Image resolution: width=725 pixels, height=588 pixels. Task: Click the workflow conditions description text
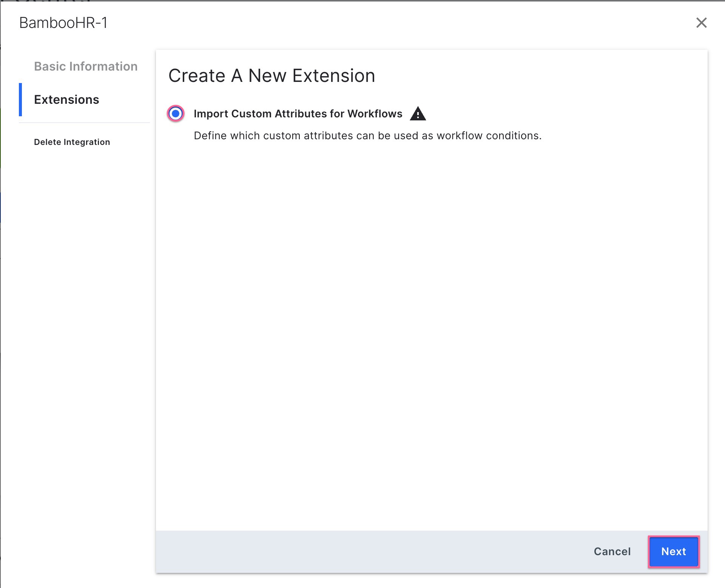(367, 135)
